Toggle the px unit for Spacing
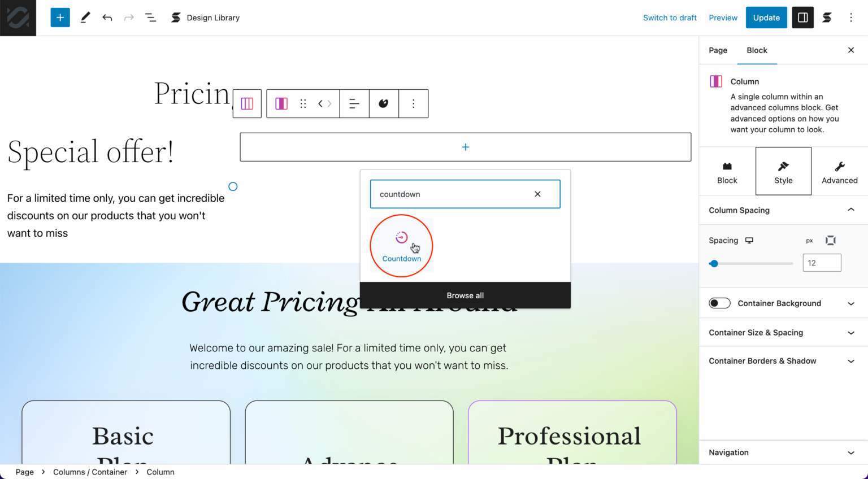This screenshot has height=479, width=868. (x=809, y=240)
